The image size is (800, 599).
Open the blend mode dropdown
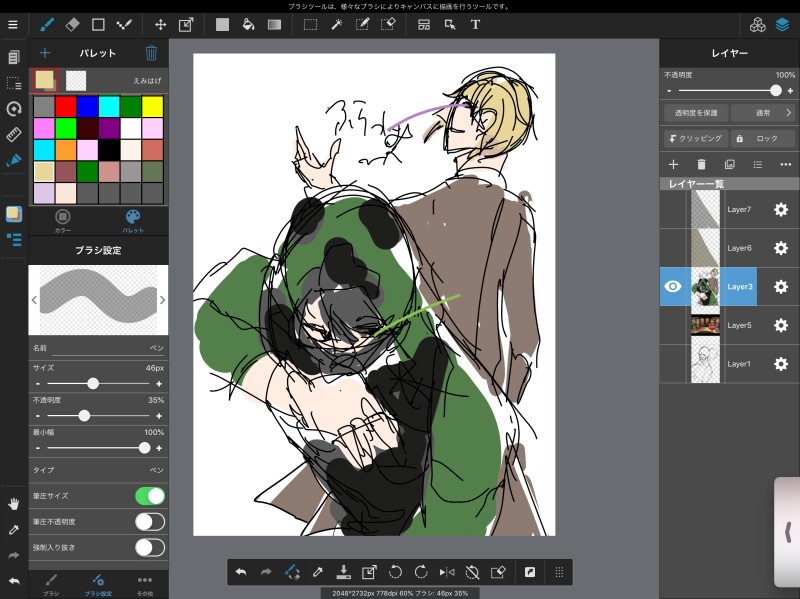[x=762, y=113]
